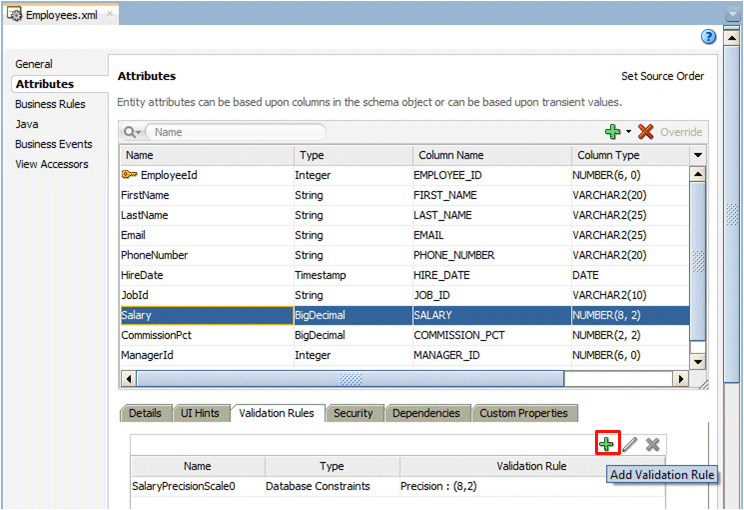Click attributes table scroll down arrow
The image size is (744, 510).
pyautogui.click(x=698, y=362)
